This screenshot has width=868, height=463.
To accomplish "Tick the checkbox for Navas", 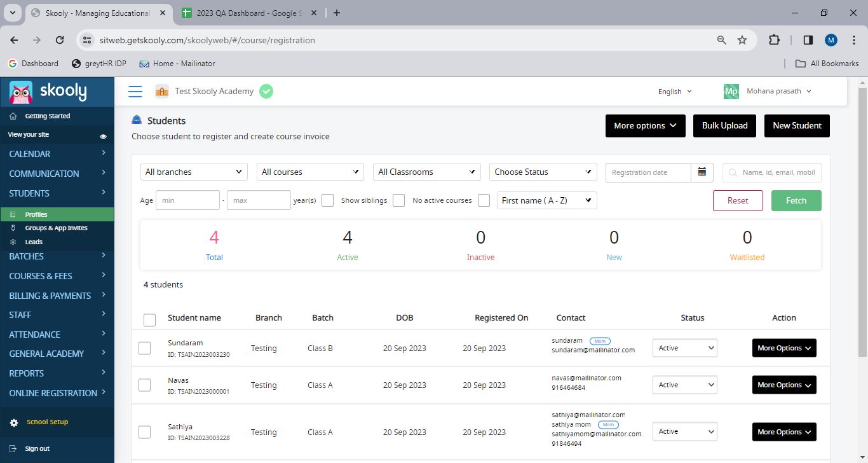I will [x=144, y=385].
